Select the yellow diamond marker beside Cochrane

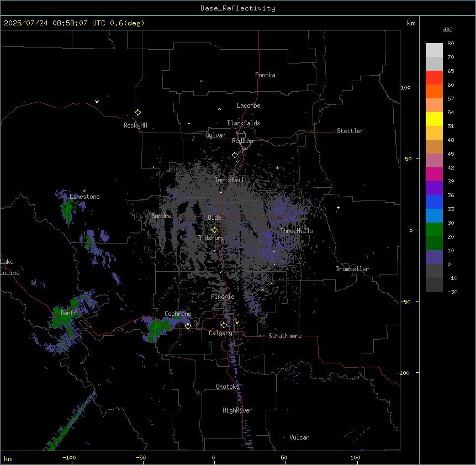(x=188, y=326)
